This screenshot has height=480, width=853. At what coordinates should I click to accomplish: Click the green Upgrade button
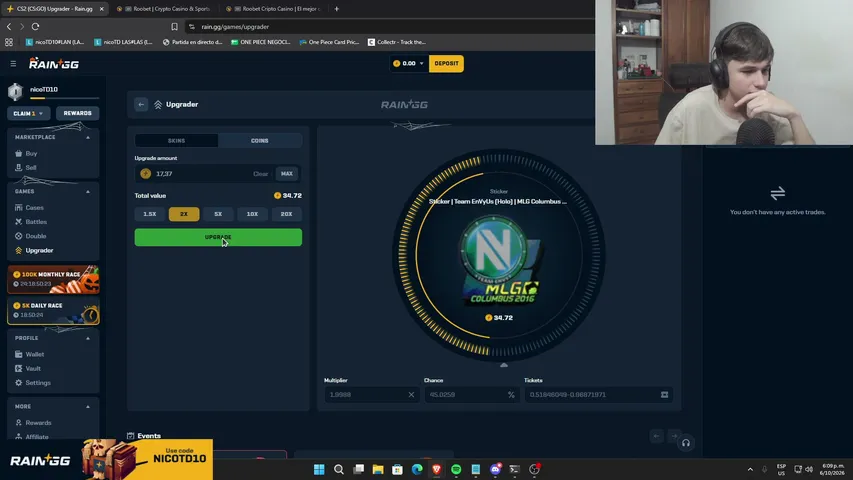tap(218, 237)
